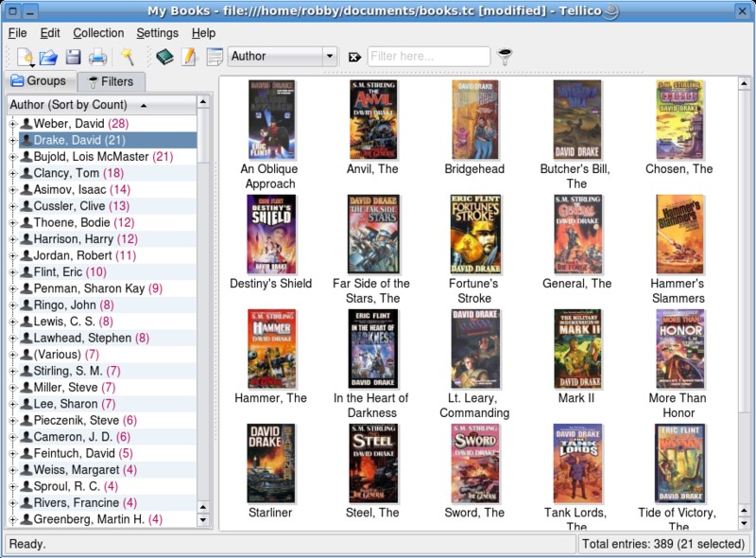This screenshot has width=756, height=558.
Task: Click the Open file folder icon
Action: pyautogui.click(x=48, y=57)
